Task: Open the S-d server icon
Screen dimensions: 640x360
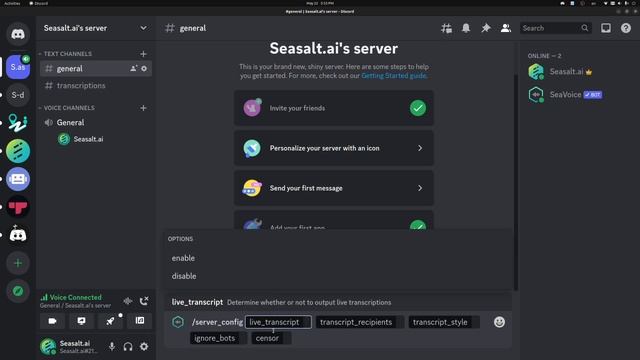Action: point(18,95)
